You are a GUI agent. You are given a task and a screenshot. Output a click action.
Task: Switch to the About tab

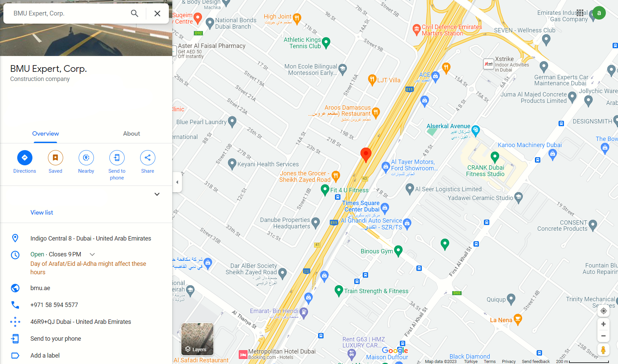pyautogui.click(x=131, y=134)
